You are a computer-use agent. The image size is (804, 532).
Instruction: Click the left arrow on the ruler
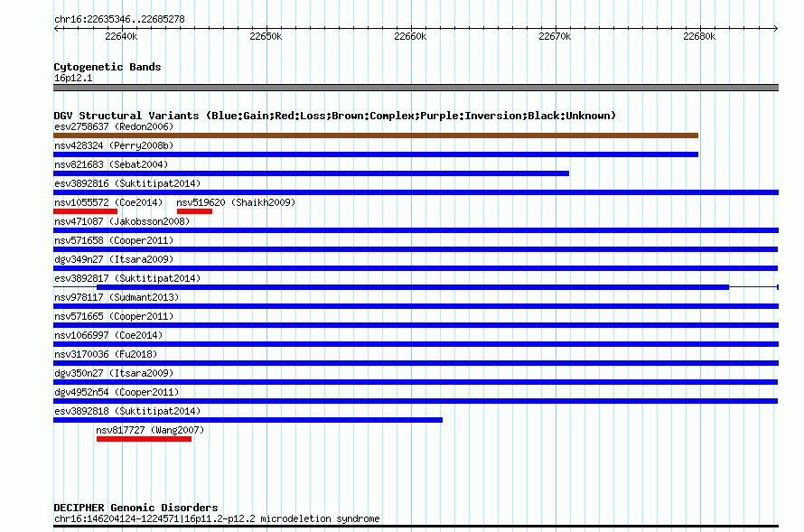point(56,28)
